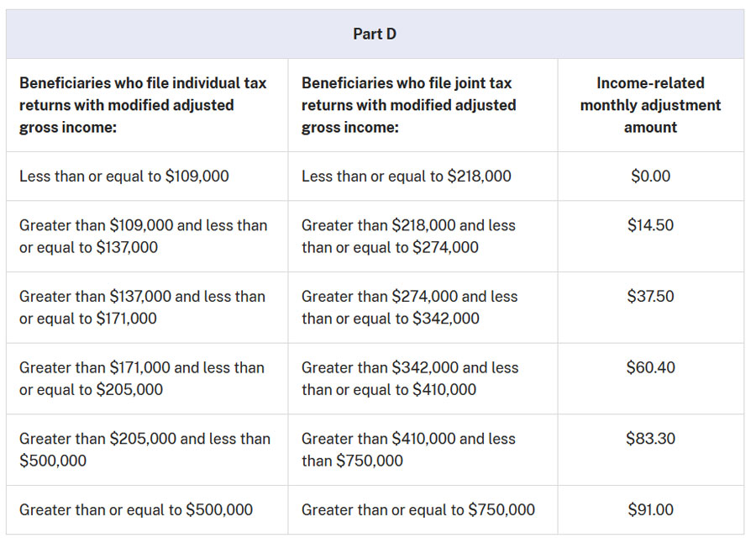Select the $171,000 to $205,000 individual cell
This screenshot has height=543, width=756.
point(143,378)
